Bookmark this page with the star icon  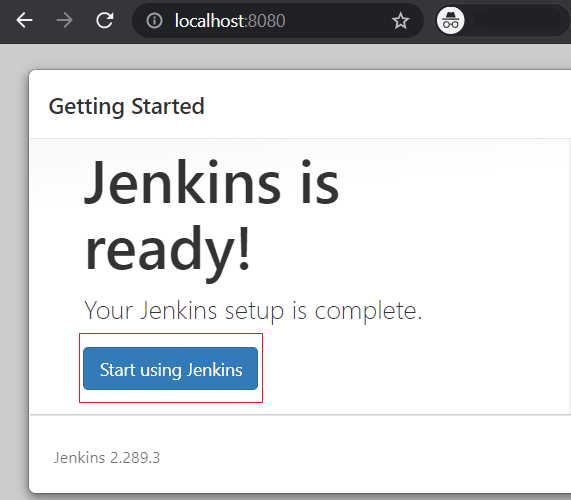tap(401, 21)
